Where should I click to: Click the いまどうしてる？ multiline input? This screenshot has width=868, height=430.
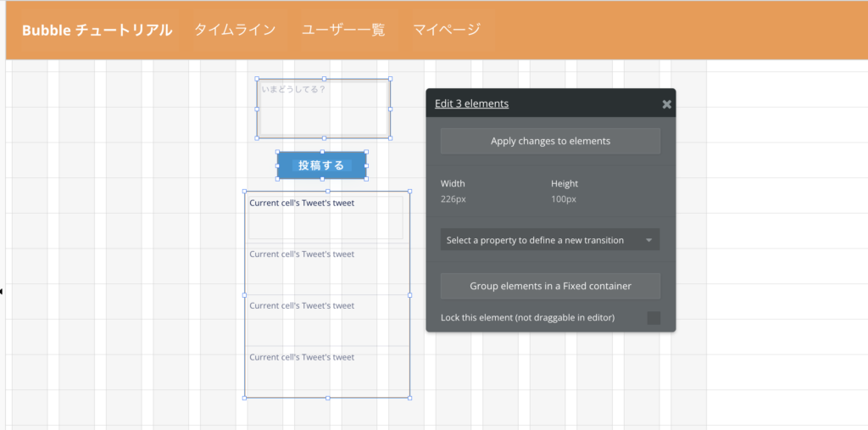324,109
